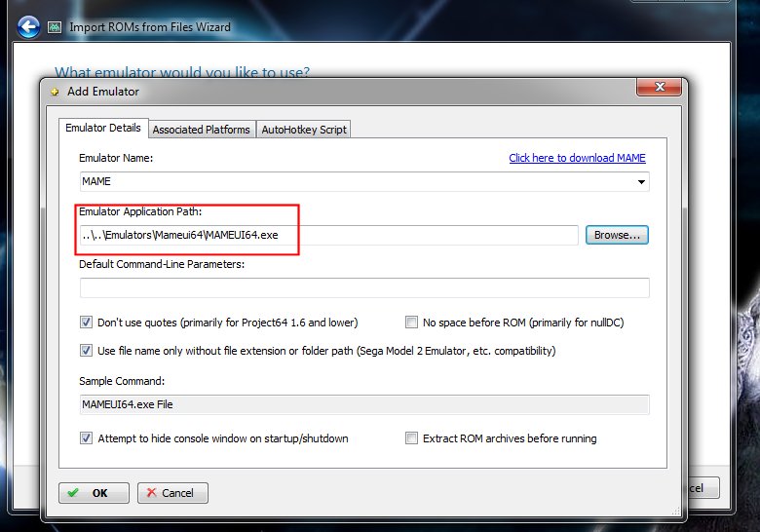Image resolution: width=760 pixels, height=532 pixels.
Task: Click the Default Command-Line Parameters field
Action: [364, 287]
